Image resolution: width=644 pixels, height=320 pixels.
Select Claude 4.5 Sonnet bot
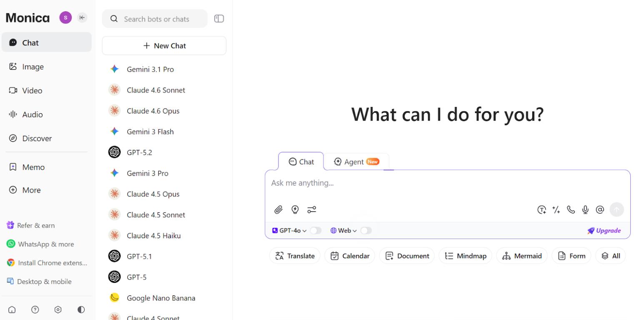tap(164, 215)
